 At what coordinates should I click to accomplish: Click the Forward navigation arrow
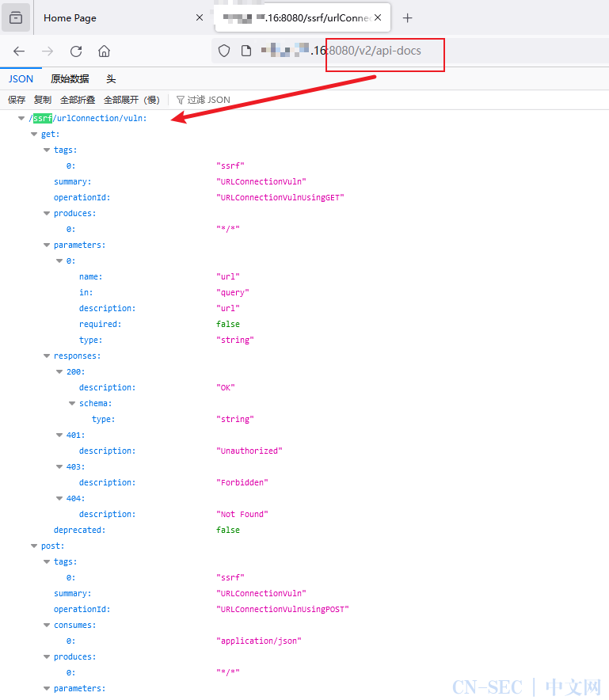48,51
